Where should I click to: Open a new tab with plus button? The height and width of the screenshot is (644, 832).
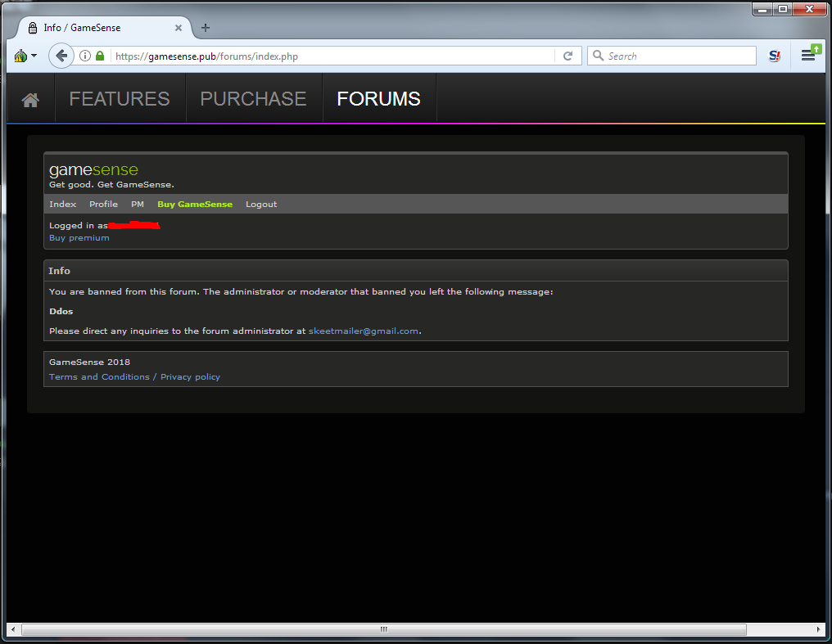pos(206,28)
